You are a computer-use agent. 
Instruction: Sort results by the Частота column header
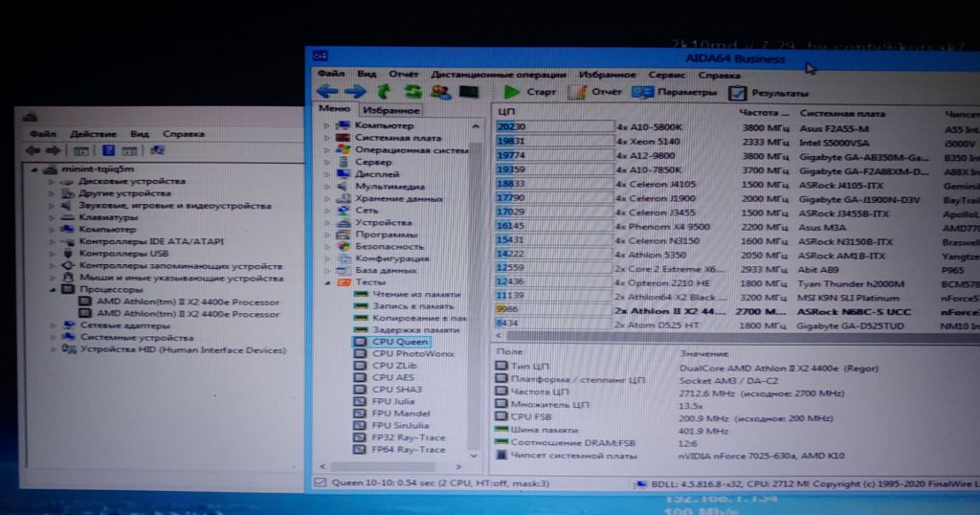(763, 113)
